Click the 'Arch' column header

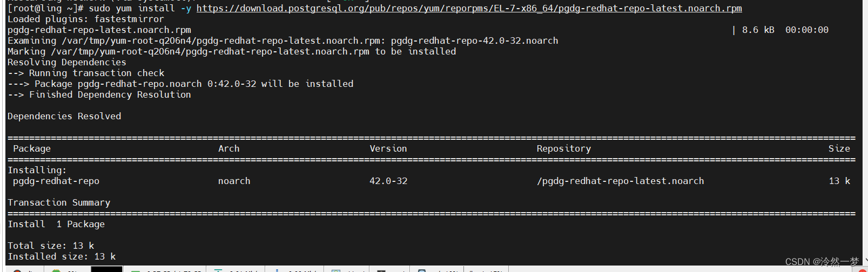229,148
